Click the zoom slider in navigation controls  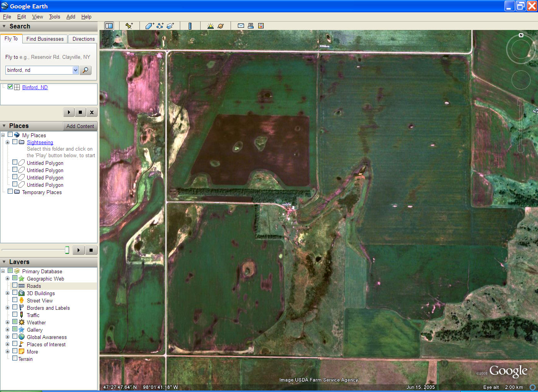click(x=521, y=125)
